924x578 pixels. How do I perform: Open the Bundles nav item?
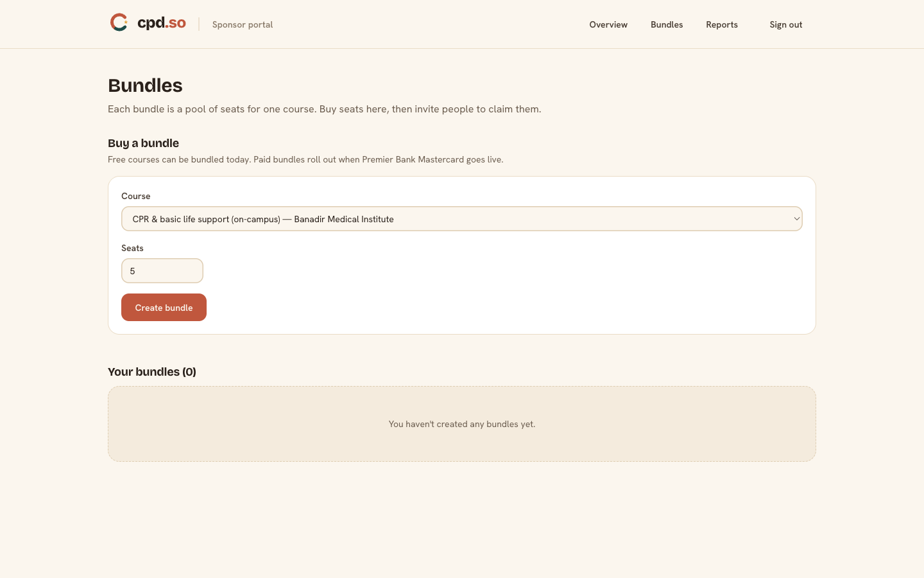coord(667,24)
